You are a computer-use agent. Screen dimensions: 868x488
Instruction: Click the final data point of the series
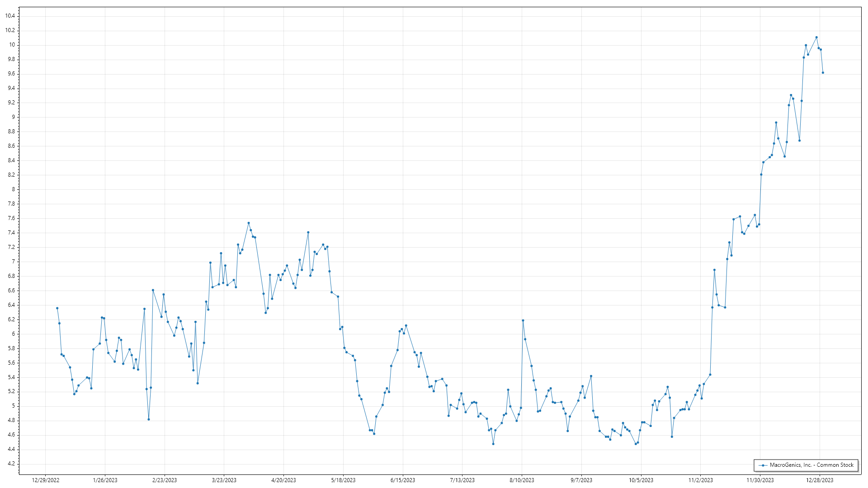[x=823, y=73]
